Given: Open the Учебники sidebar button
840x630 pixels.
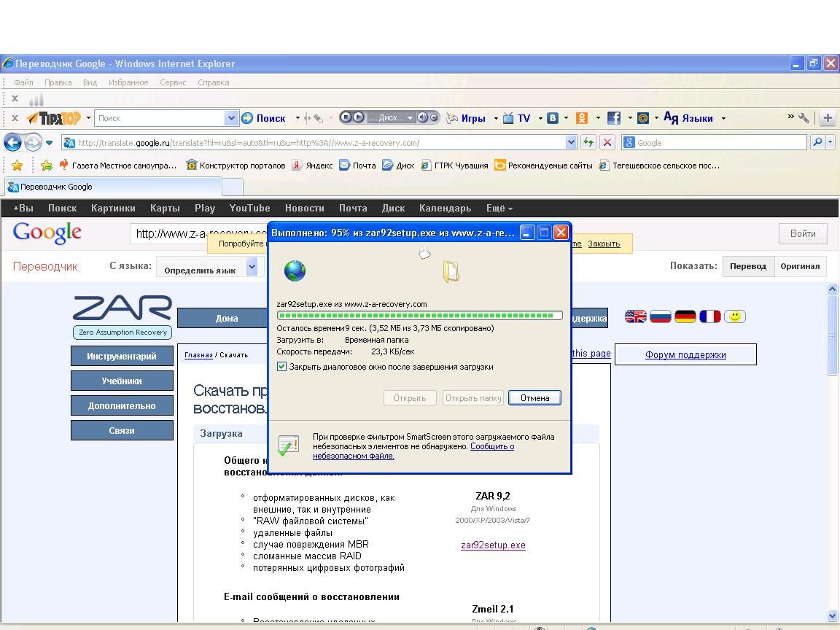Looking at the screenshot, I should tap(122, 381).
